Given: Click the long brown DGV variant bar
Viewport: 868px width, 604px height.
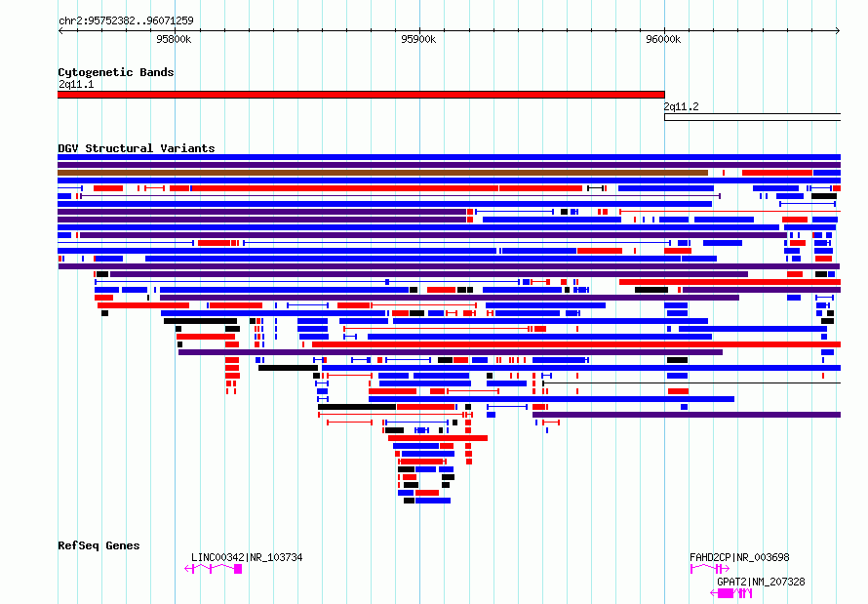Looking at the screenshot, I should click(382, 173).
